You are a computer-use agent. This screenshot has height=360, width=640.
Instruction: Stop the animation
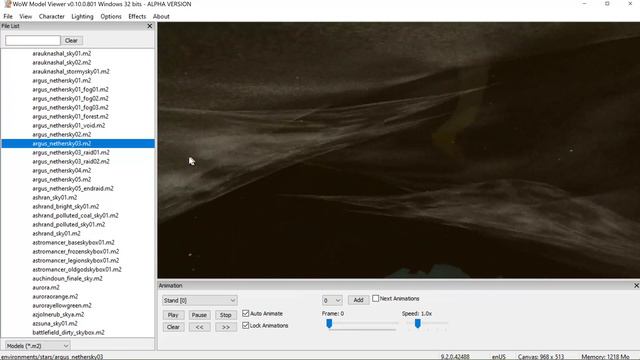(x=225, y=315)
